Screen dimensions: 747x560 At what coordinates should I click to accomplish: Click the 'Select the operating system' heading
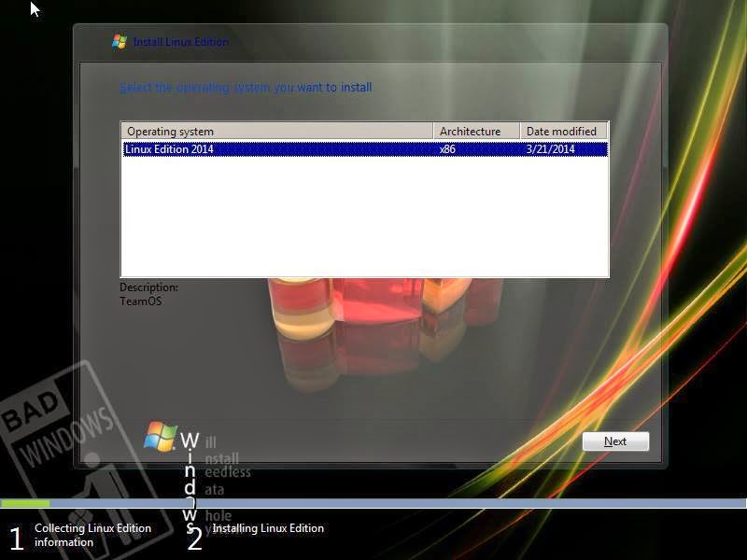(246, 88)
